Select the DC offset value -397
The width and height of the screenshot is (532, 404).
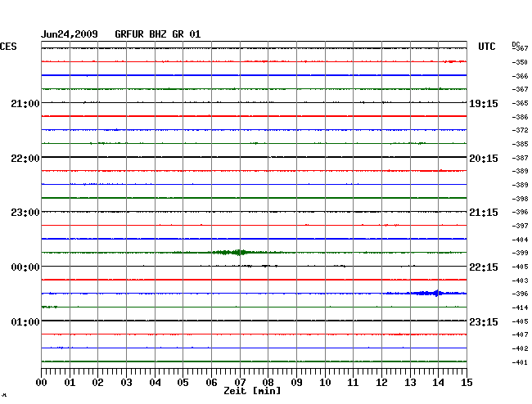tap(520, 226)
